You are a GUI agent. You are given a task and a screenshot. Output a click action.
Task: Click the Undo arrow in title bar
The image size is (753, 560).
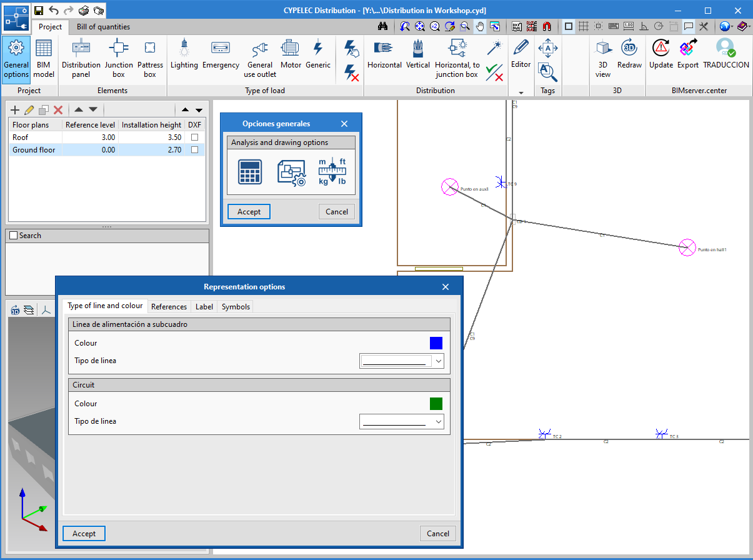pyautogui.click(x=54, y=11)
